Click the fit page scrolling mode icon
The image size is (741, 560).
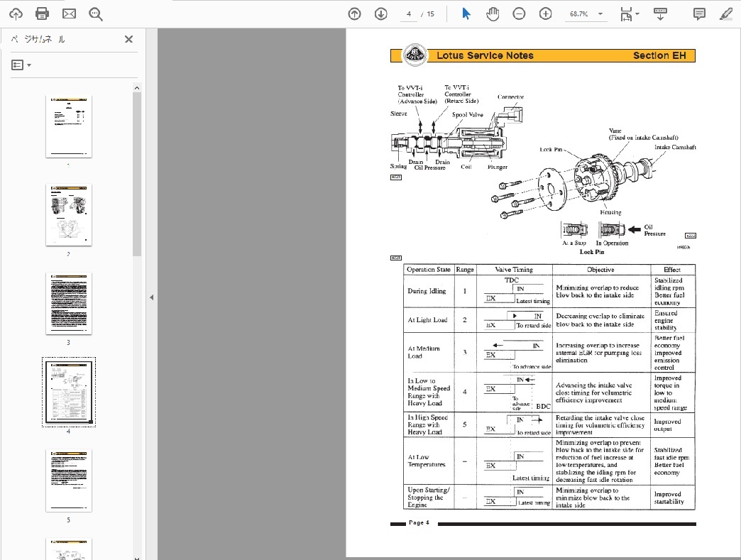pyautogui.click(x=626, y=14)
